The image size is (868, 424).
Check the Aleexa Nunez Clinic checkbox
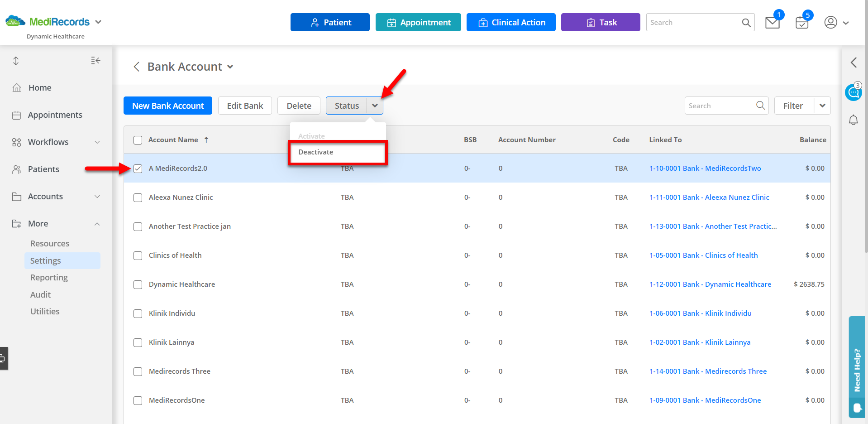pyautogui.click(x=138, y=198)
